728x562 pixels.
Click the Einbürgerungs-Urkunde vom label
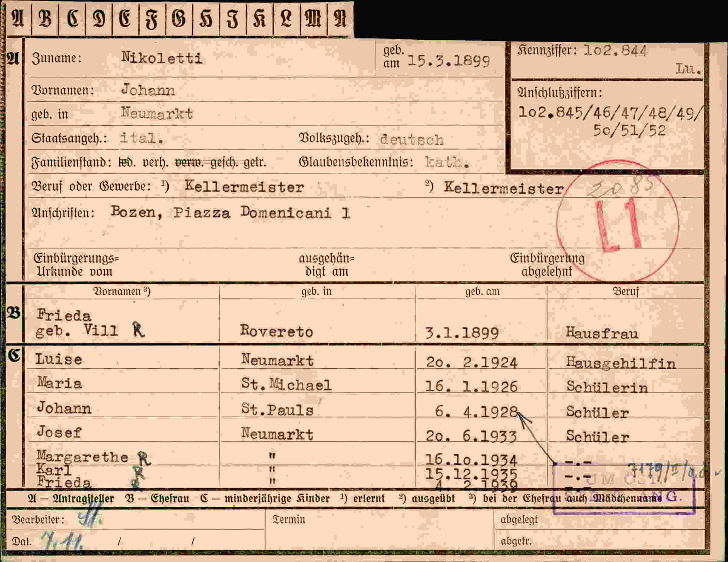tap(76, 265)
